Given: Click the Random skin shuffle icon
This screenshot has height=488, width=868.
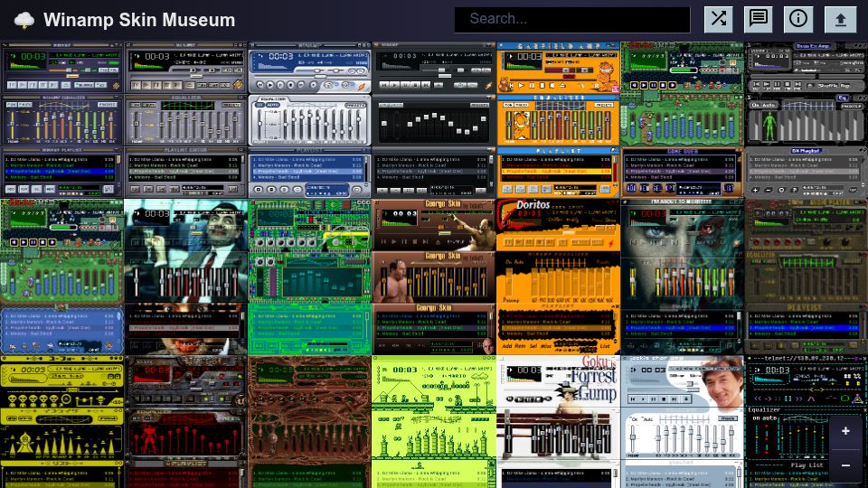Looking at the screenshot, I should [x=719, y=19].
